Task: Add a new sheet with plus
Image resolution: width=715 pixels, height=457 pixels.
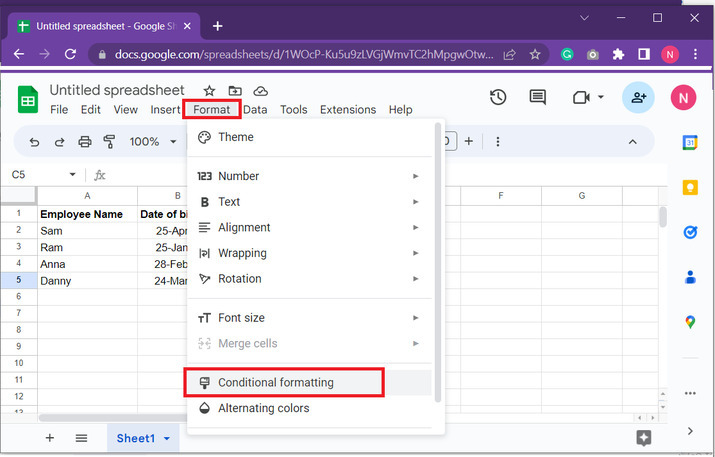Action: (x=50, y=438)
